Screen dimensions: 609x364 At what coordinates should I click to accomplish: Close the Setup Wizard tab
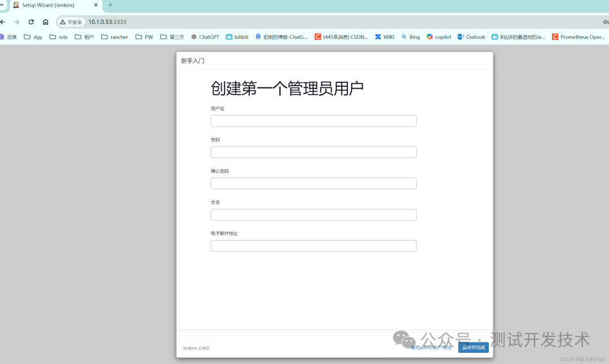pos(96,5)
